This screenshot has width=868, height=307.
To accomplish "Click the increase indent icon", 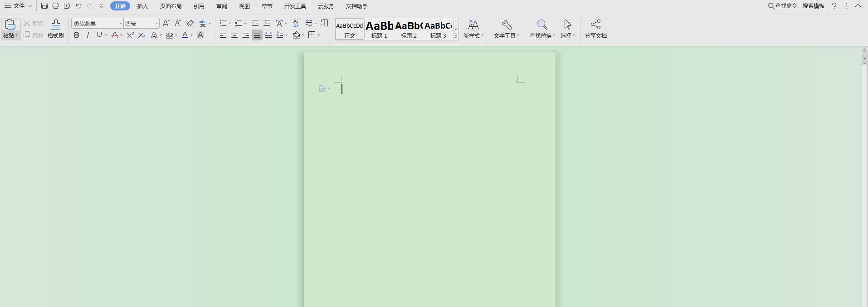I will (267, 23).
